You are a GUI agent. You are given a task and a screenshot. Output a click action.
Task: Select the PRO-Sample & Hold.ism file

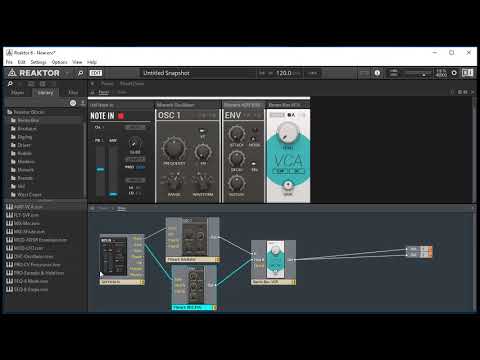click(x=39, y=273)
